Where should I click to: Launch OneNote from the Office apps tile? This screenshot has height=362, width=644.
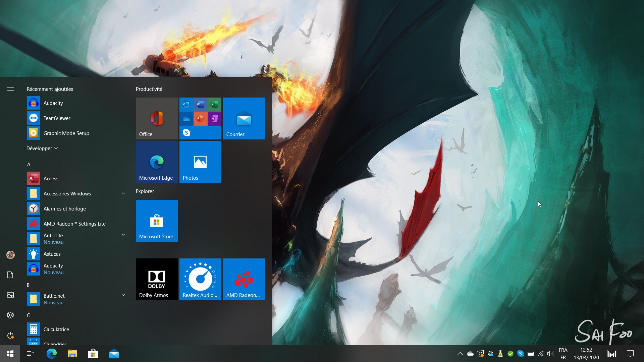coord(214,119)
